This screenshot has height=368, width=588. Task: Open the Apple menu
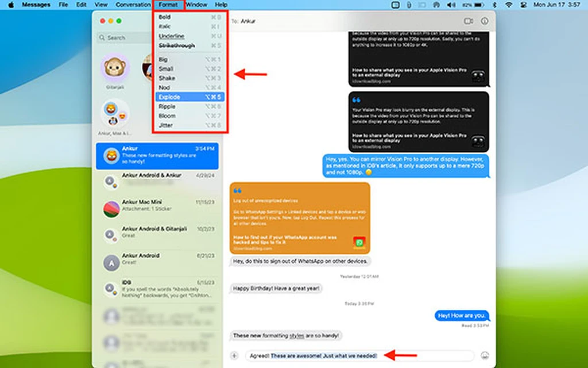[11, 5]
